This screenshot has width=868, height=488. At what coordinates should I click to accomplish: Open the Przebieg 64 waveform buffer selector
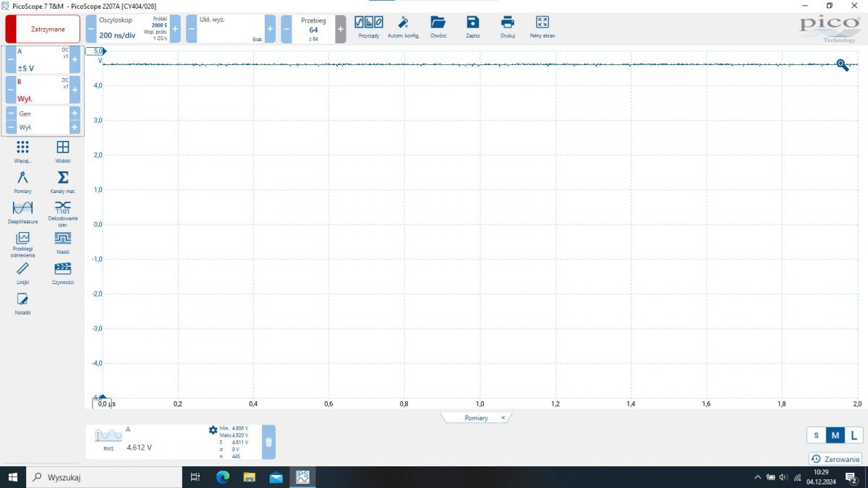(x=313, y=29)
